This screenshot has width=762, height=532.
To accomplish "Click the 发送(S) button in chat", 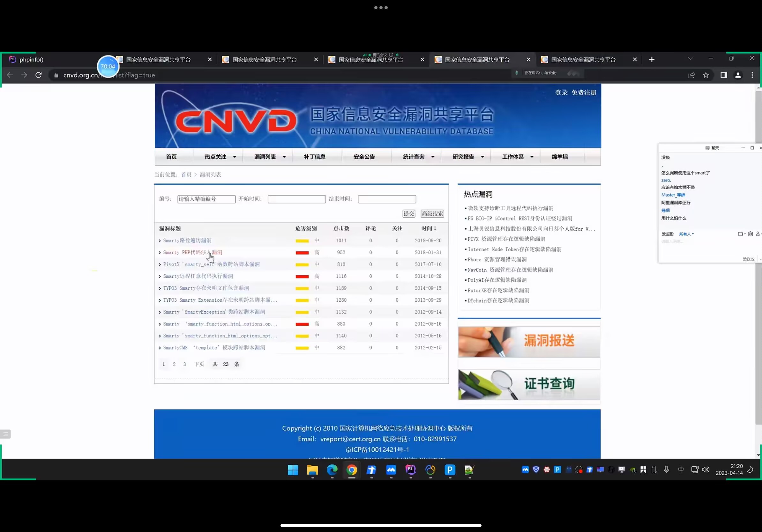I will pyautogui.click(x=749, y=259).
